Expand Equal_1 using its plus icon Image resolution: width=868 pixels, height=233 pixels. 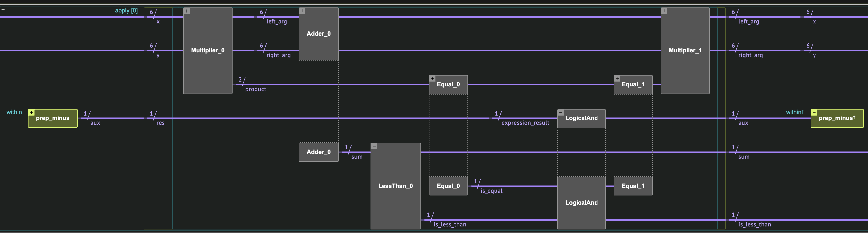coord(617,79)
